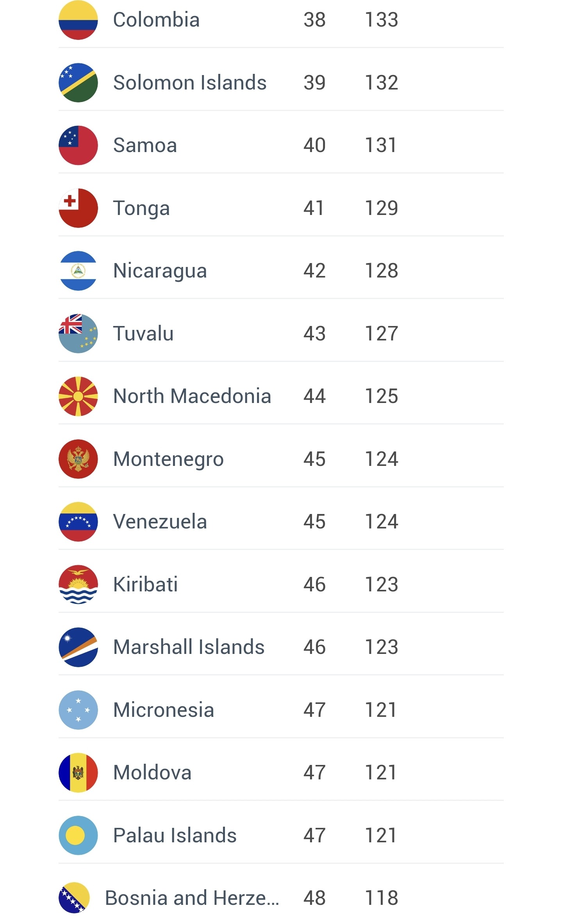Viewport: 562px width, 924px height.
Task: Tap the Tonga flag icon
Action: click(78, 208)
